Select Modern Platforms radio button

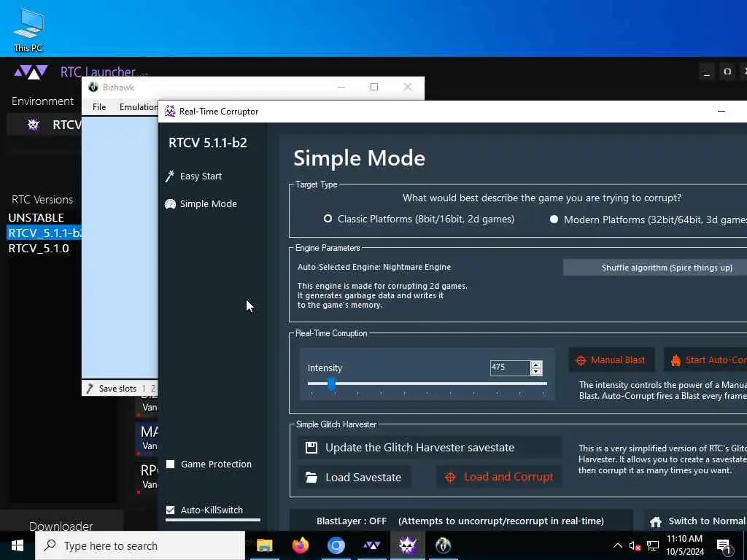[554, 219]
